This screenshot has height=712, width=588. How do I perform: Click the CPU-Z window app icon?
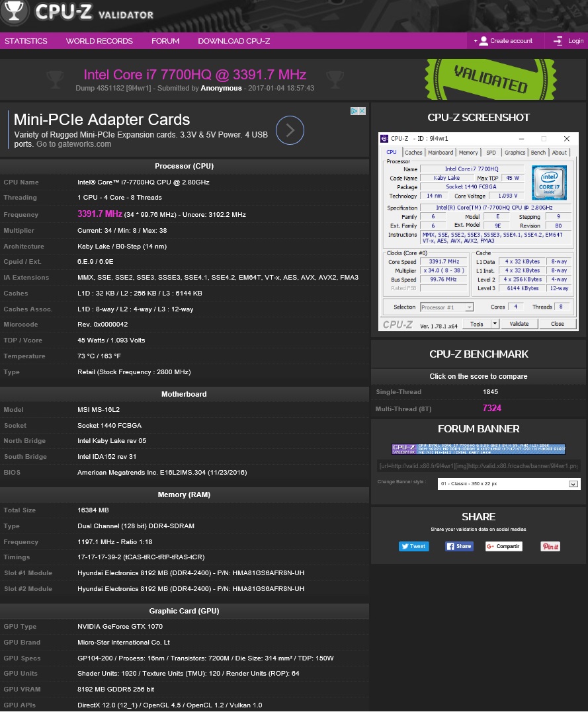pyautogui.click(x=384, y=138)
